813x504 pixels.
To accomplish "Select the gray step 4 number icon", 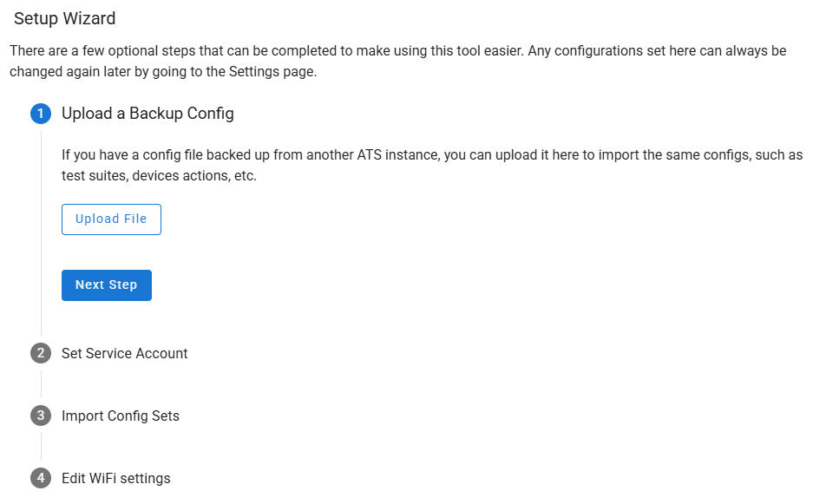I will (x=41, y=478).
